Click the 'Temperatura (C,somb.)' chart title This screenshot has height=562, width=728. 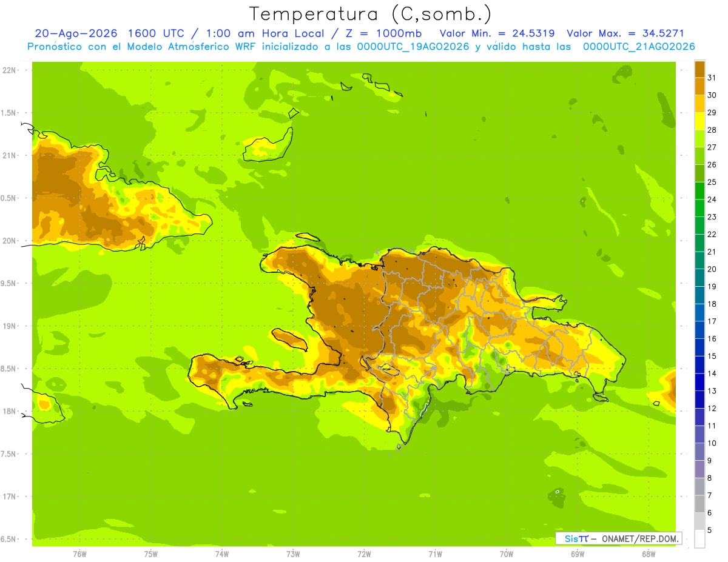(370, 14)
